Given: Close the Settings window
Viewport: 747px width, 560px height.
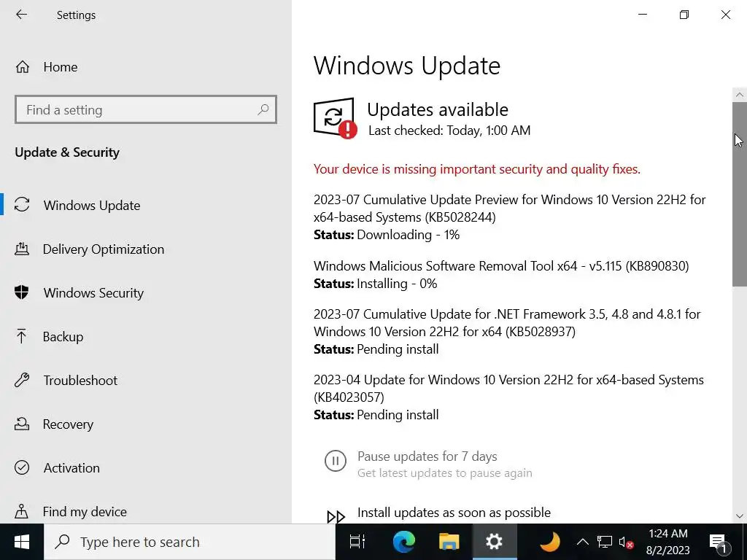Looking at the screenshot, I should coord(726,15).
